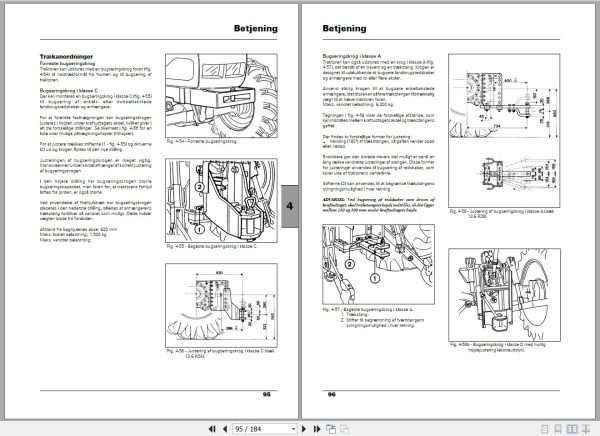Click the greyed-out next view navigation icon
Image resolution: width=600 pixels, height=436 pixels.
point(344,429)
